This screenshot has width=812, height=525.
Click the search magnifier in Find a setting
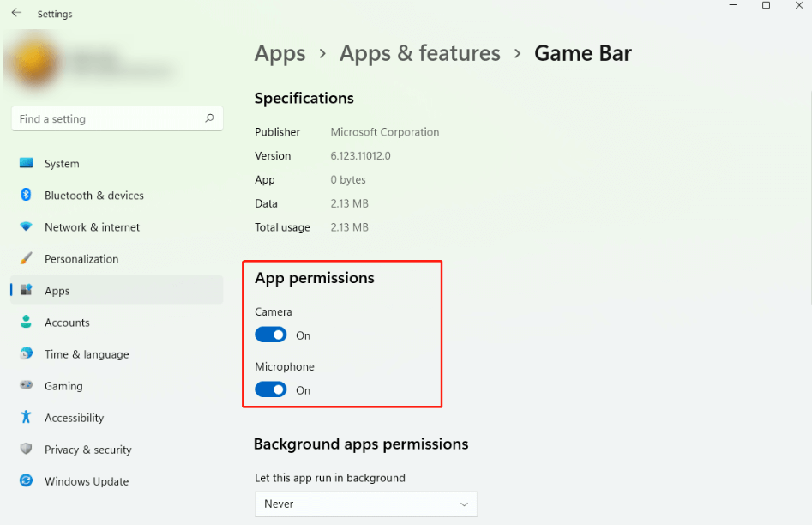click(x=209, y=118)
